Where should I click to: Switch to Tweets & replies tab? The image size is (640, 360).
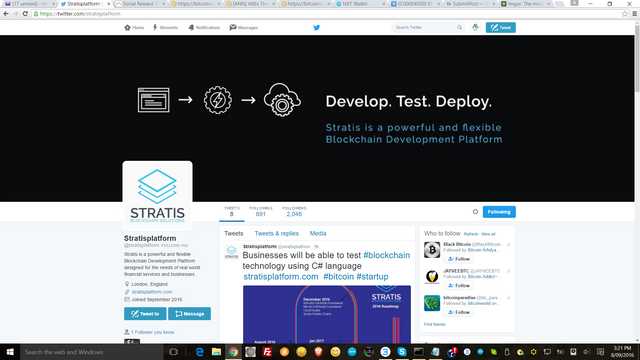coord(276,233)
